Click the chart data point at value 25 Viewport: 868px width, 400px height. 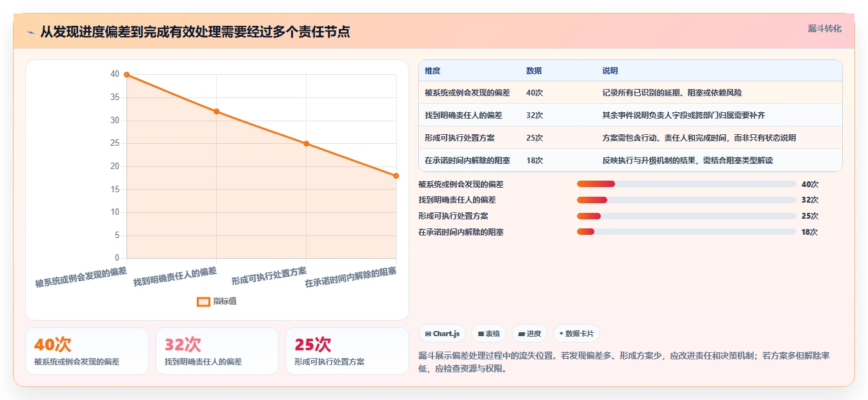[x=306, y=144]
